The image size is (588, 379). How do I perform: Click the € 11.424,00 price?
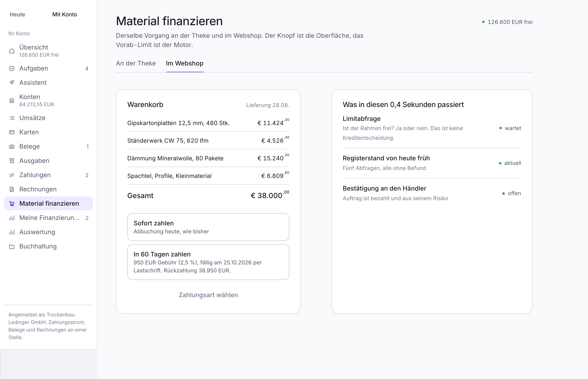[273, 122]
